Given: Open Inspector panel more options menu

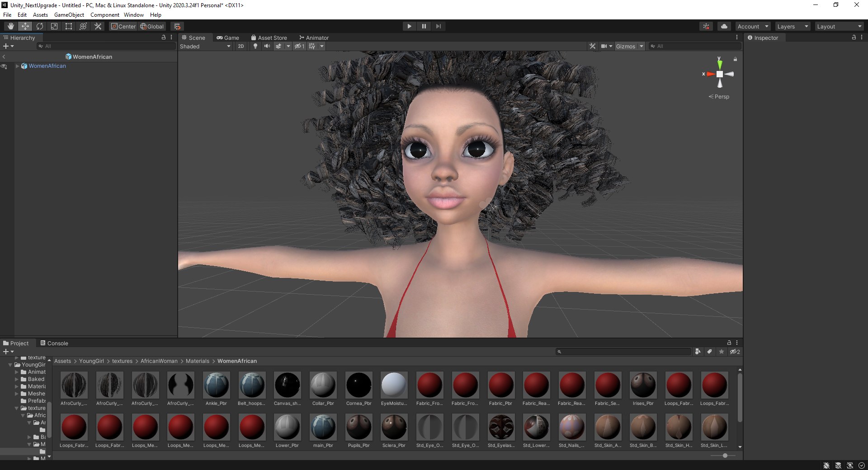Looking at the screenshot, I should 862,38.
